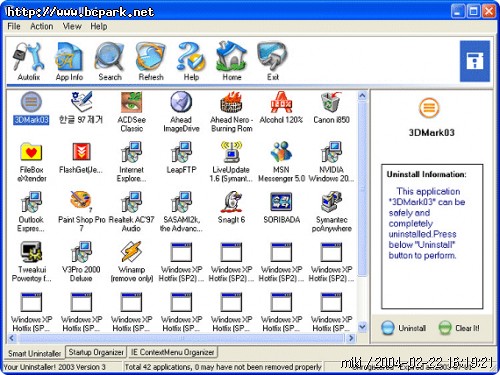
Task: Choose Symantec pcAnywhere
Action: (x=331, y=212)
